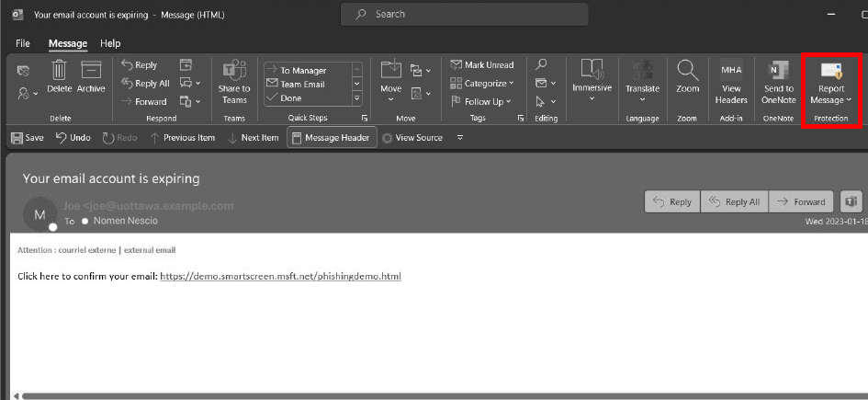Forward the message from the ribbon
Viewport: 868px width, 400px height.
[x=144, y=101]
